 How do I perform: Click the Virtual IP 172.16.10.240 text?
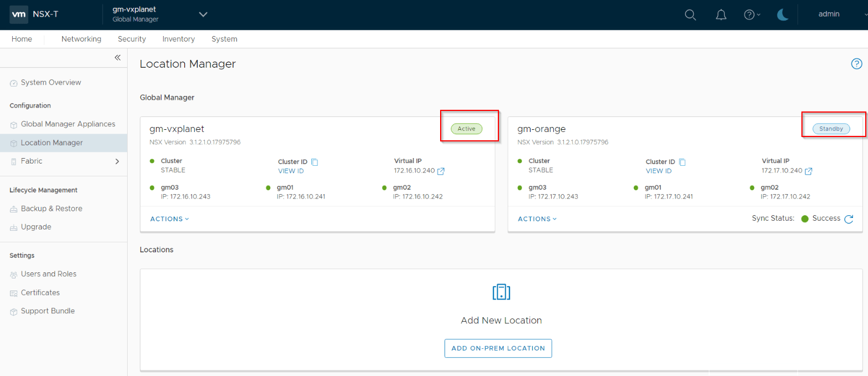click(x=415, y=170)
